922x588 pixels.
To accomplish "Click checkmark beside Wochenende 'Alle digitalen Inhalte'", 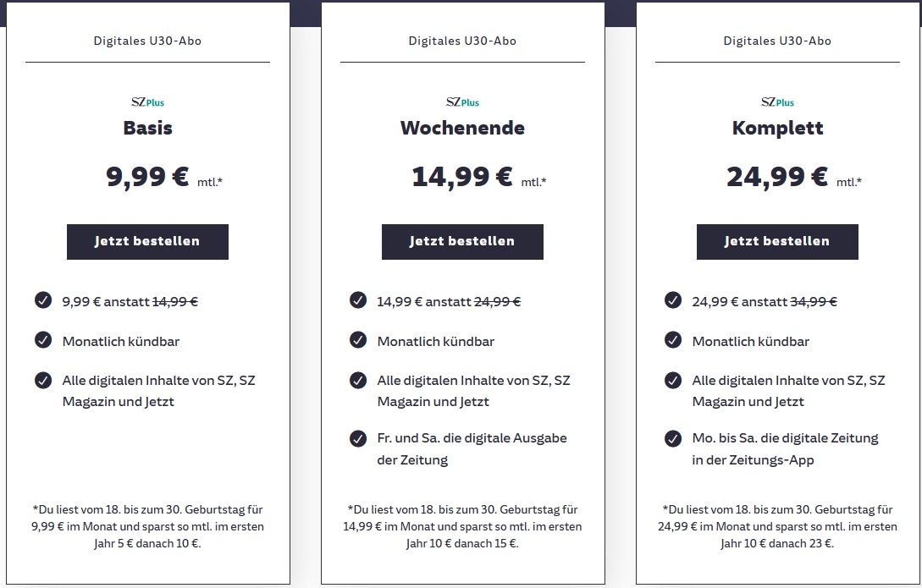I will [358, 380].
